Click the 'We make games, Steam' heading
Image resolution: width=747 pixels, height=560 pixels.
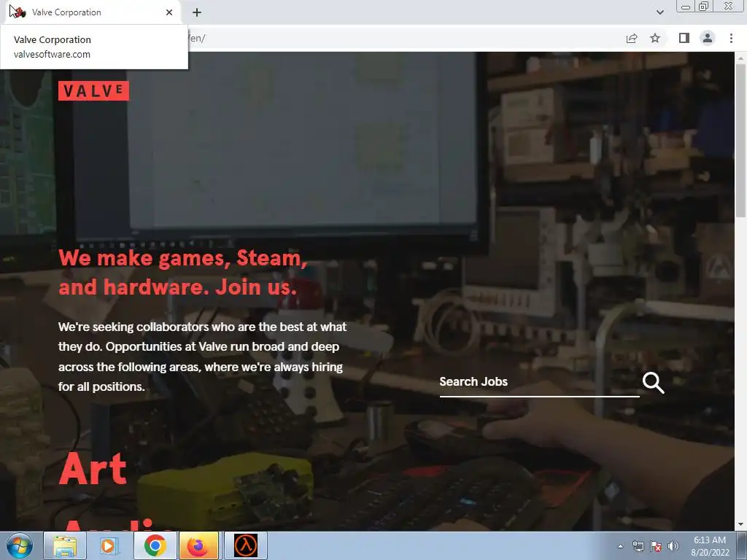tap(182, 273)
